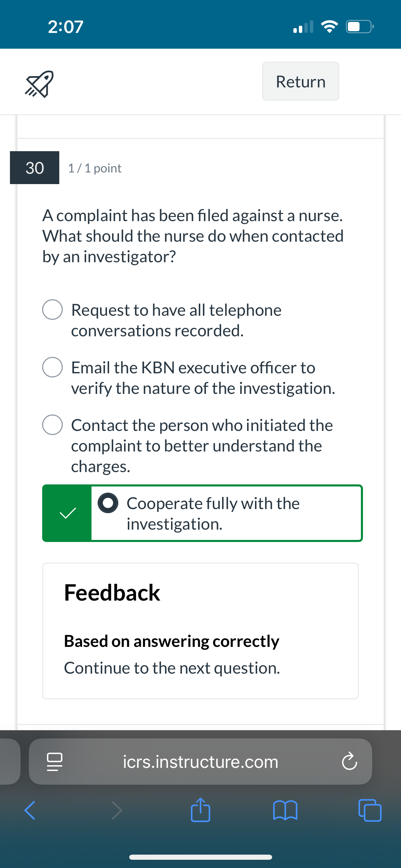Viewport: 401px width, 868px height.
Task: Click question number 30 badge
Action: 35,168
